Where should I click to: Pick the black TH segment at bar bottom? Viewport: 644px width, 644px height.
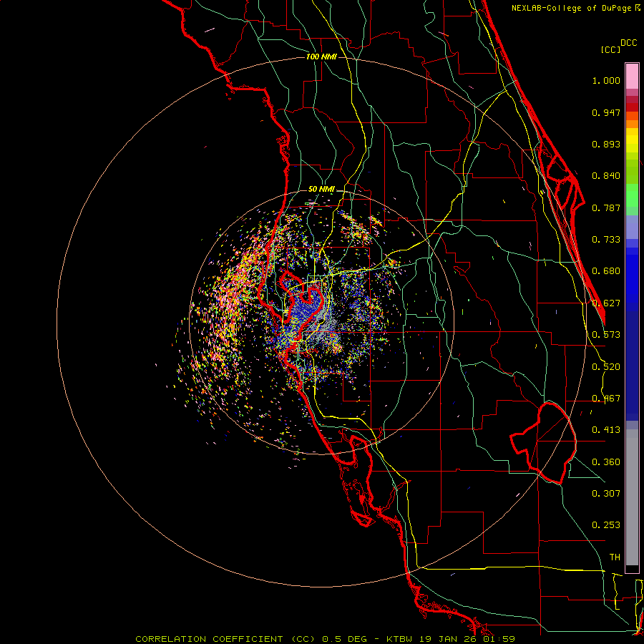(x=632, y=568)
